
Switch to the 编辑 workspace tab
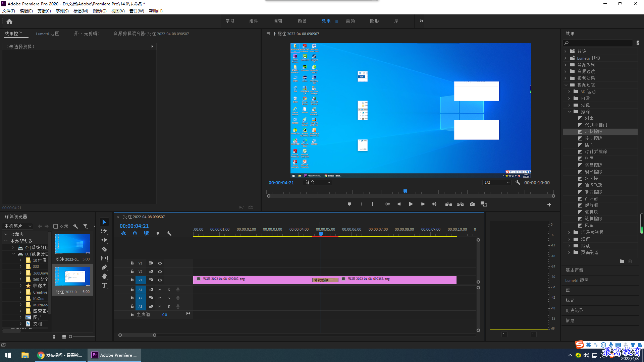(278, 21)
